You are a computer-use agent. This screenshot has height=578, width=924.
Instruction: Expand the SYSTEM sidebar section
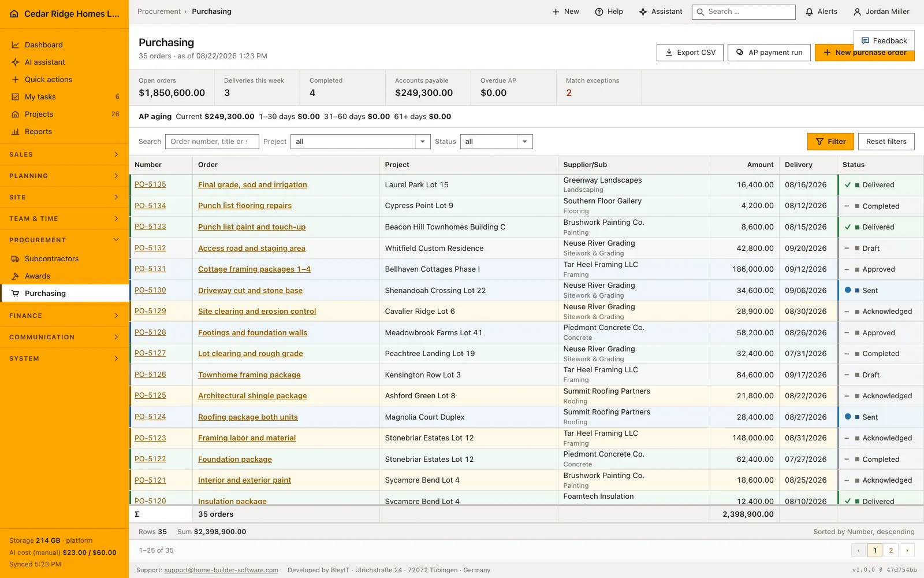point(64,358)
